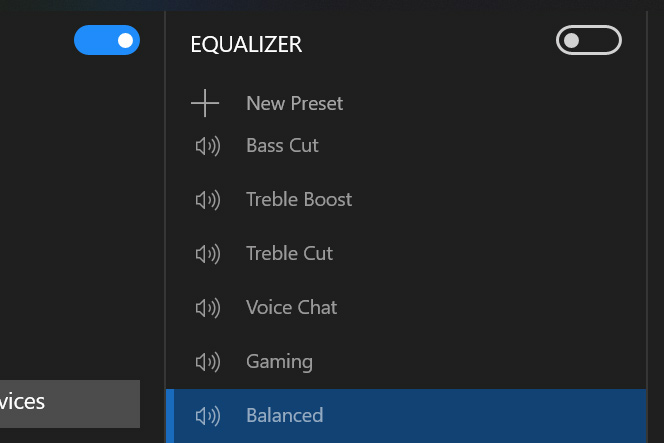Choose the Treble Boost preset label
664x443 pixels.
click(299, 199)
